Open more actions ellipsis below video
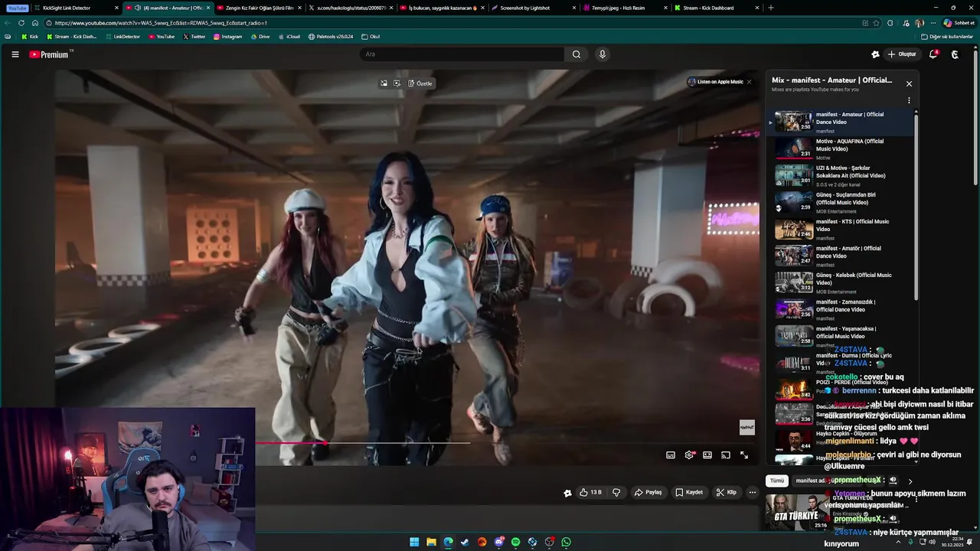Screen dimensions: 980x551 (x=753, y=493)
